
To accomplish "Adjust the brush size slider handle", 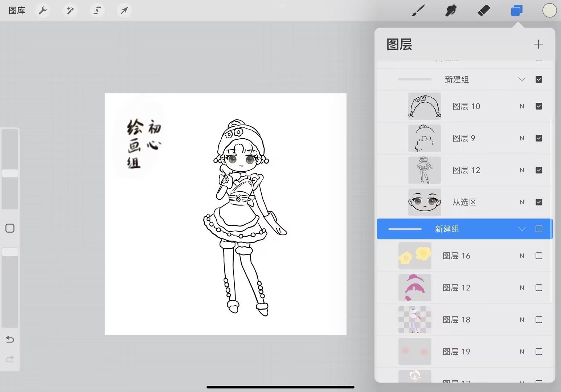I will tap(10, 173).
